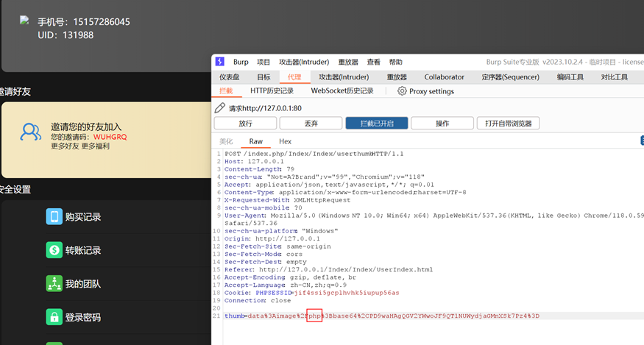644x345 pixels.
Task: Switch to the 攻击器(Intruder) tool tab
Action: (344, 77)
